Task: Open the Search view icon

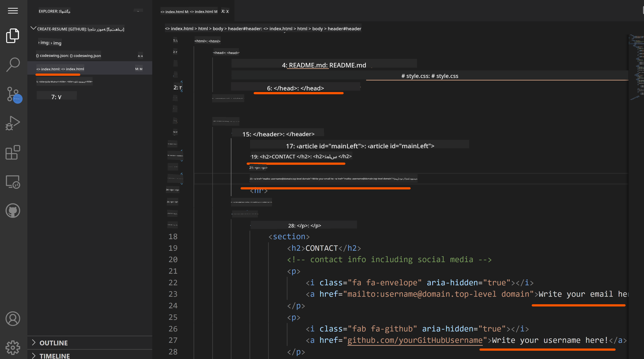Action: (x=13, y=65)
